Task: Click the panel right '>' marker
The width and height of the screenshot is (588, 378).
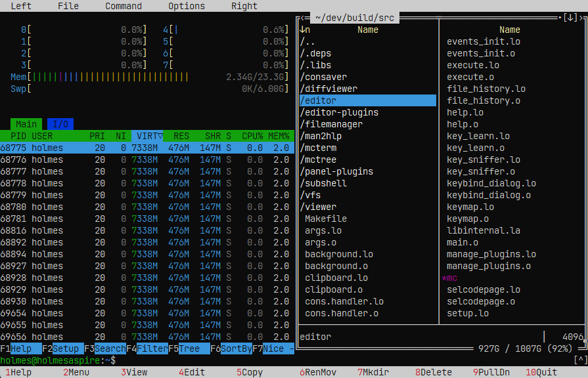Action: click(x=581, y=18)
